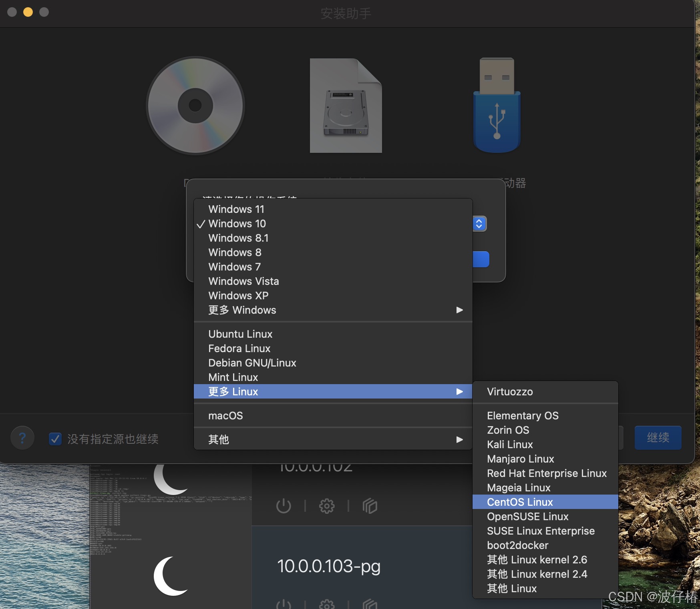Click the DVD disc install source icon
Image resolution: width=700 pixels, height=609 pixels.
pos(195,106)
